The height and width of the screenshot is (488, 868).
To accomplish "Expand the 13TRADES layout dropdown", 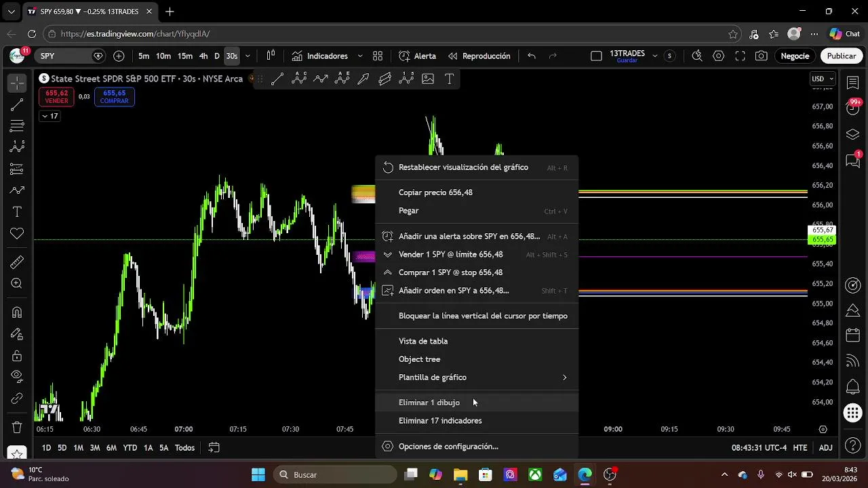I will (654, 56).
